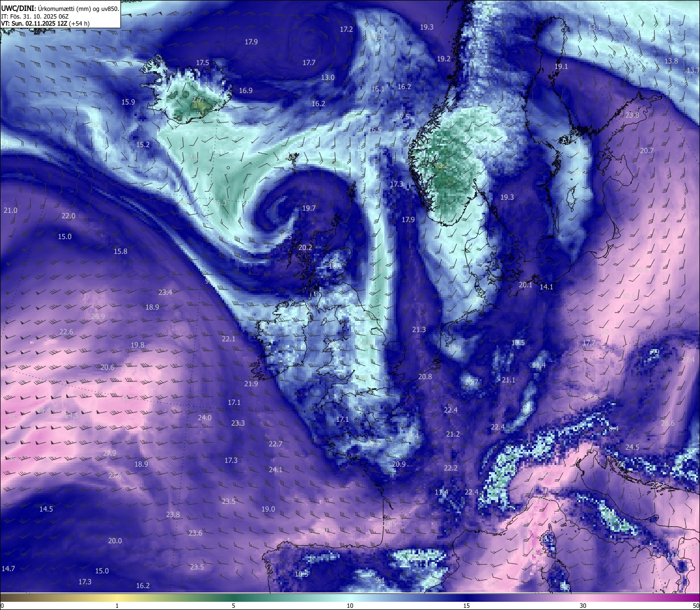Screen dimensions: 700x610
Task: Select the 22.7 value label
Action: pos(276,444)
